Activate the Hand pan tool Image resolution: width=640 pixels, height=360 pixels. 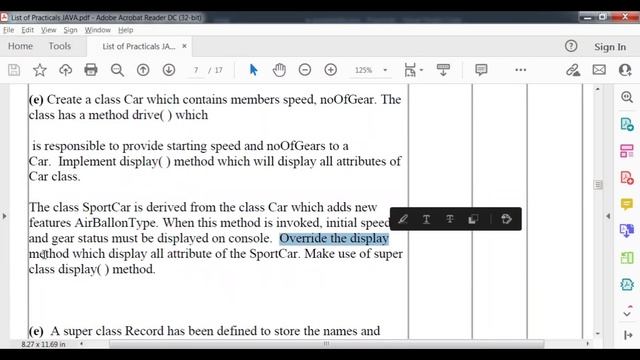279,70
